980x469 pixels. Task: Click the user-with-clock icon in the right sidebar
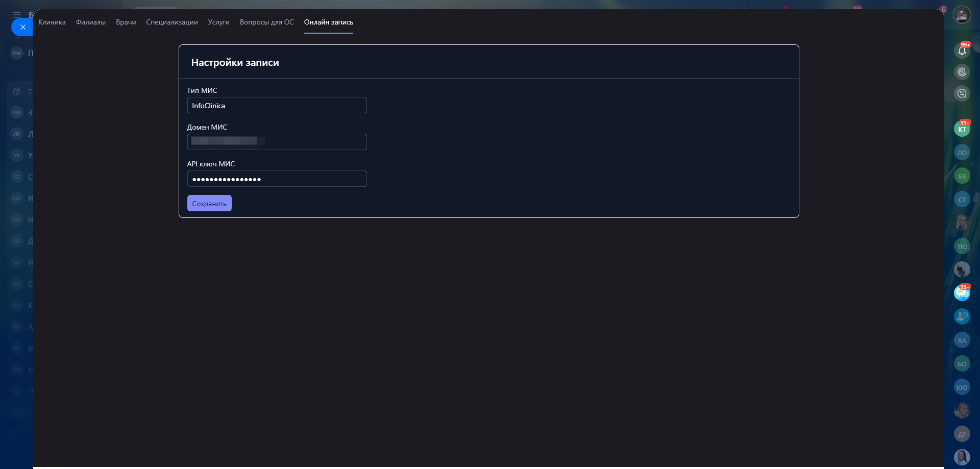(x=962, y=316)
